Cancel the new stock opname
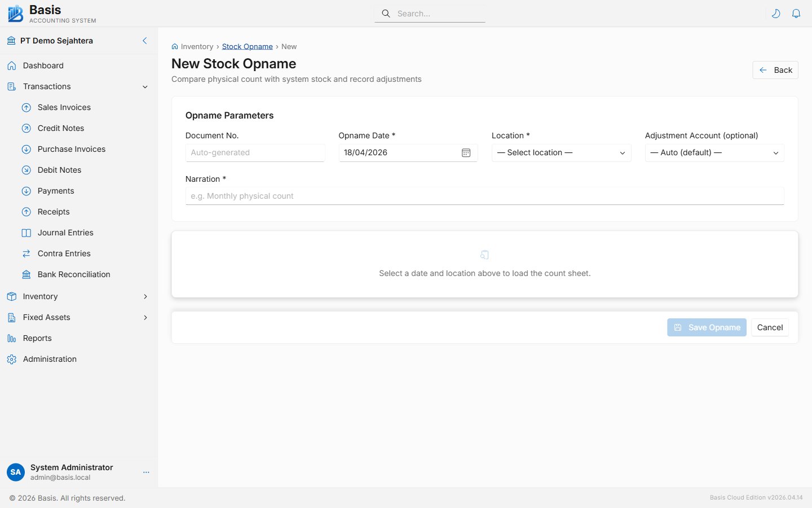The height and width of the screenshot is (508, 812). point(770,327)
